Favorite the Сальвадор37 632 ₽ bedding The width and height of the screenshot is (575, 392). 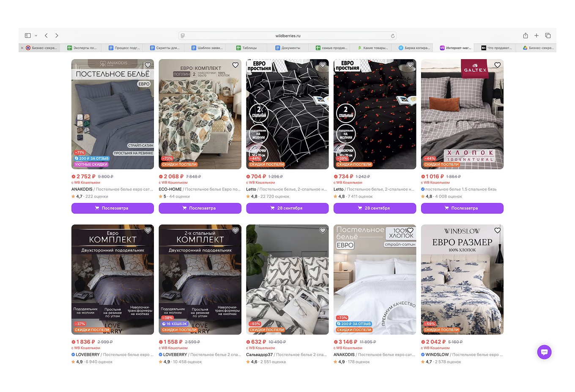[x=323, y=230]
